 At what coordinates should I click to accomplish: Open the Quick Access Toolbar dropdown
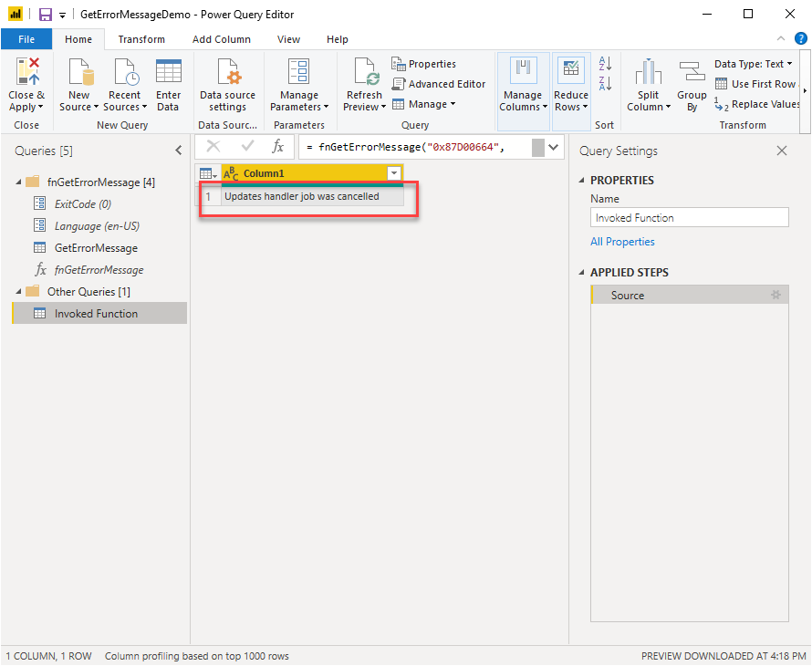[62, 15]
